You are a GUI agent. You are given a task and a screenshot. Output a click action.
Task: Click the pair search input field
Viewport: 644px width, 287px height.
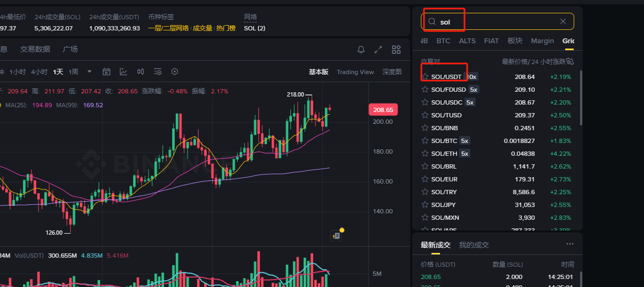pos(498,21)
